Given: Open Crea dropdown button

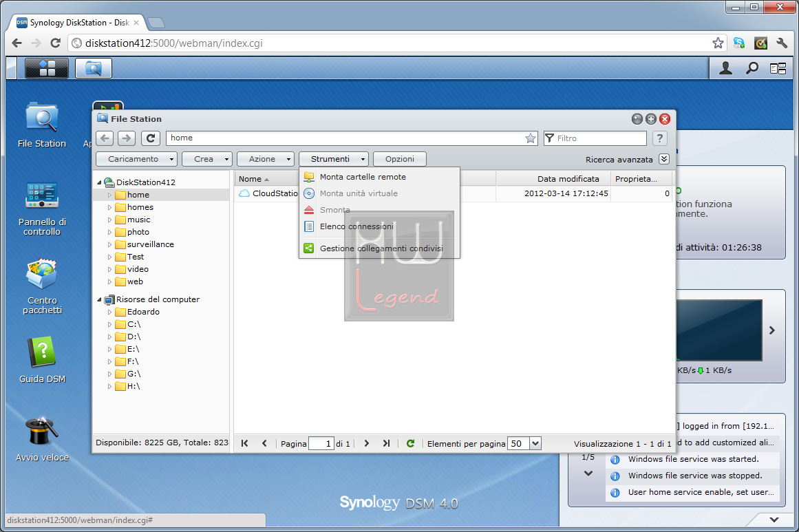Looking at the screenshot, I should (x=207, y=159).
